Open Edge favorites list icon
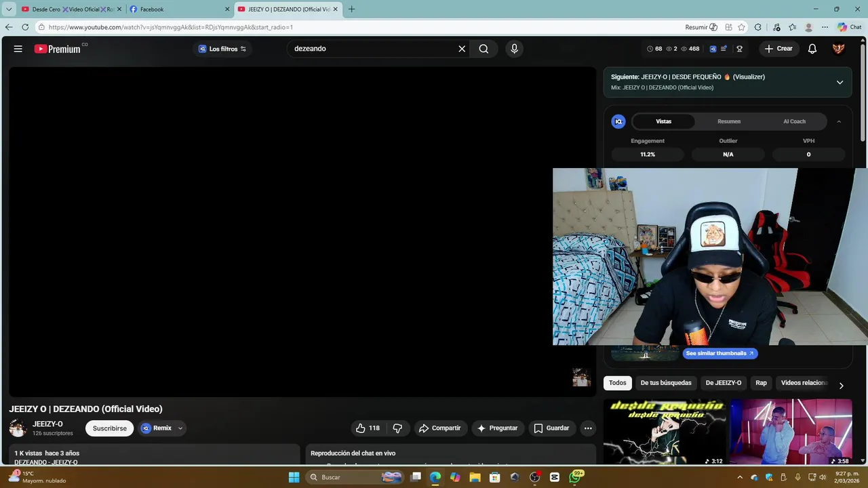Image resolution: width=868 pixels, height=488 pixels. pos(792,27)
